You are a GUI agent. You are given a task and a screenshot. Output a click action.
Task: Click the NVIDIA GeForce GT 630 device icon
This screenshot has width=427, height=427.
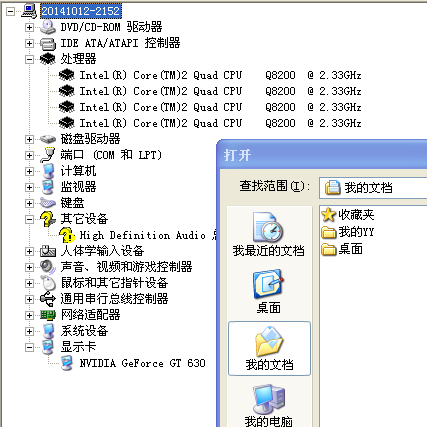[67, 363]
